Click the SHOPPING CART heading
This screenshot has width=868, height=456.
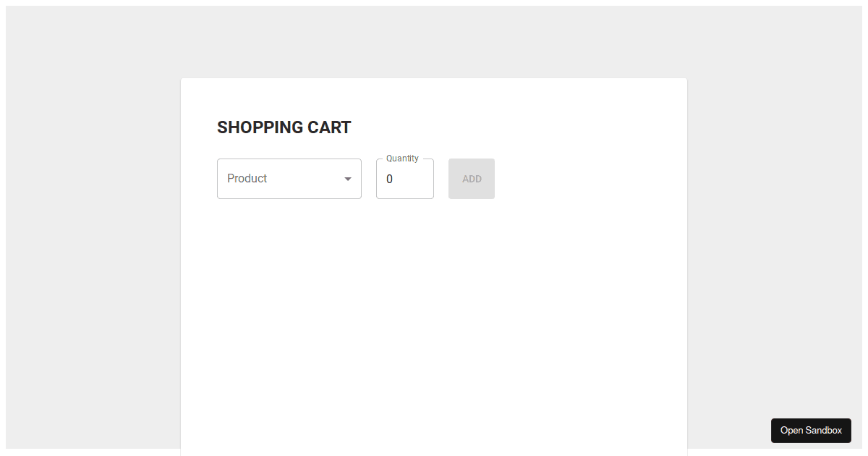pyautogui.click(x=284, y=127)
